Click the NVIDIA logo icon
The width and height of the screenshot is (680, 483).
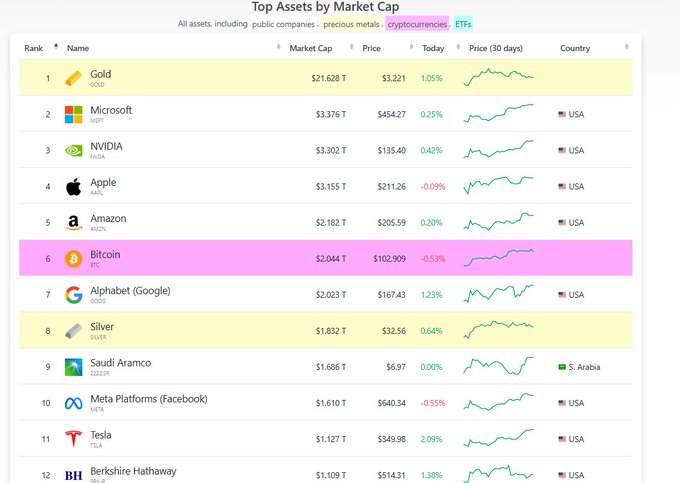(74, 150)
